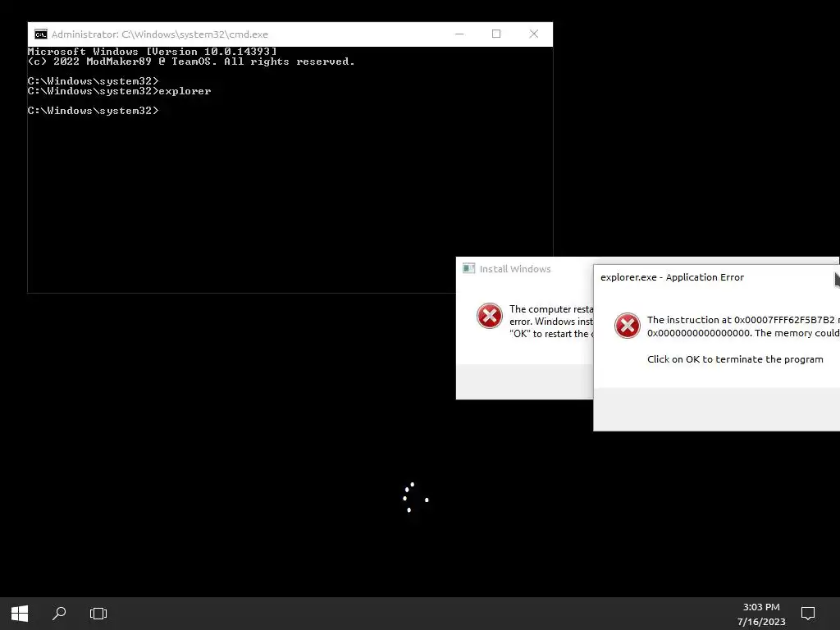Click the red error icon in Application Error dialog
Screen dimensions: 840x630
click(628, 326)
